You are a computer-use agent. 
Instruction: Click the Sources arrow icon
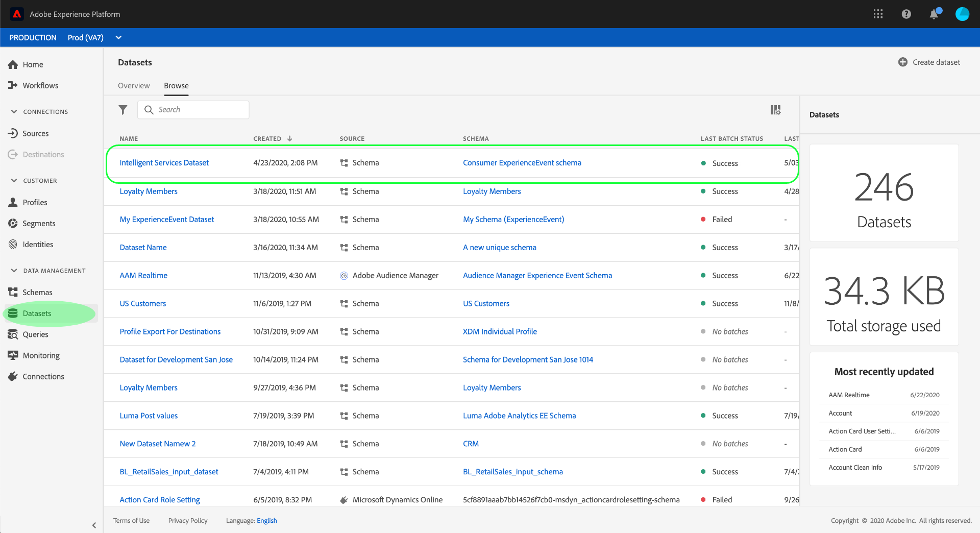(x=13, y=133)
